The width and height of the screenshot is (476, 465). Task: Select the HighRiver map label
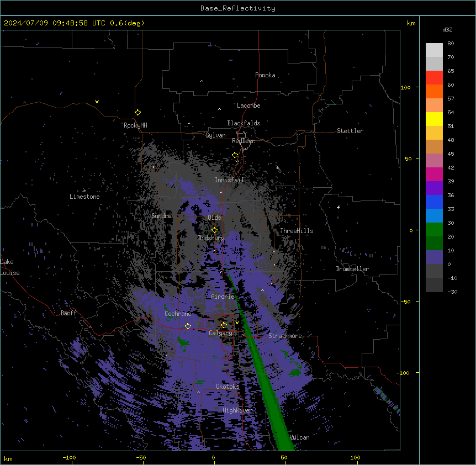coord(237,410)
